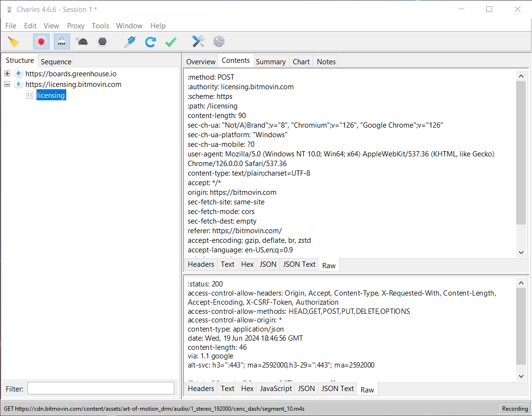The image size is (532, 416).
Task: Collapse the licensing.bitmovin.com host node
Action: click(7, 84)
